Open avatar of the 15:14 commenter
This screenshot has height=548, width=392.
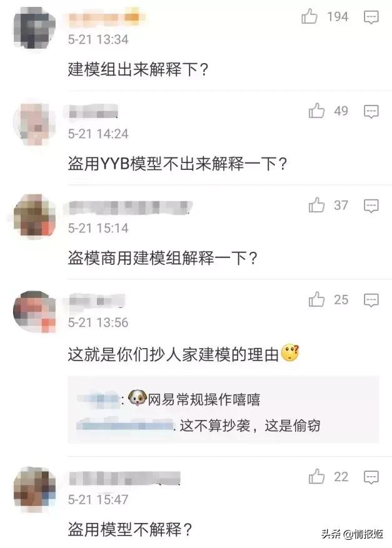tap(34, 216)
